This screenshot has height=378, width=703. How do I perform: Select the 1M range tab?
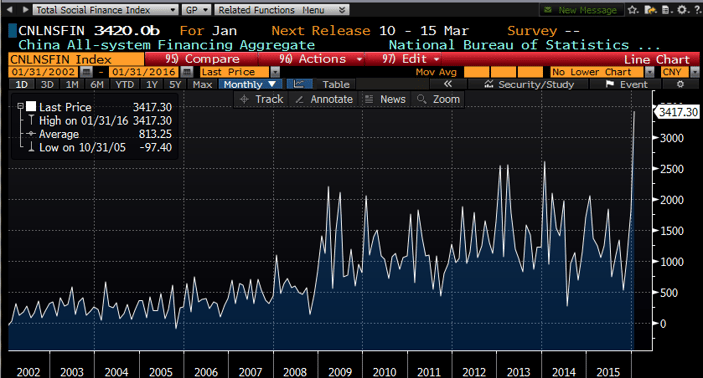(x=72, y=84)
